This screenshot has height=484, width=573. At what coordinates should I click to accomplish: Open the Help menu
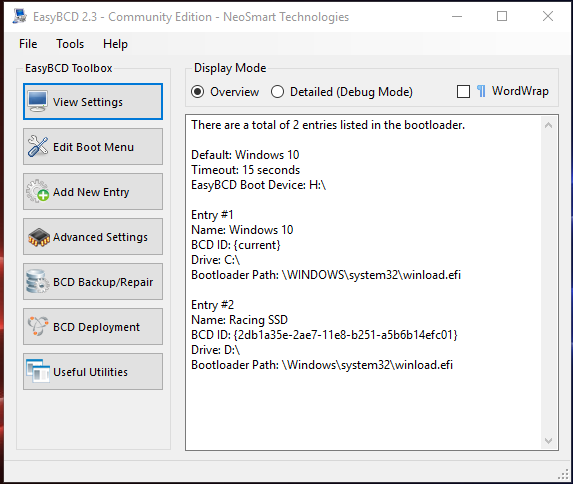(x=115, y=44)
